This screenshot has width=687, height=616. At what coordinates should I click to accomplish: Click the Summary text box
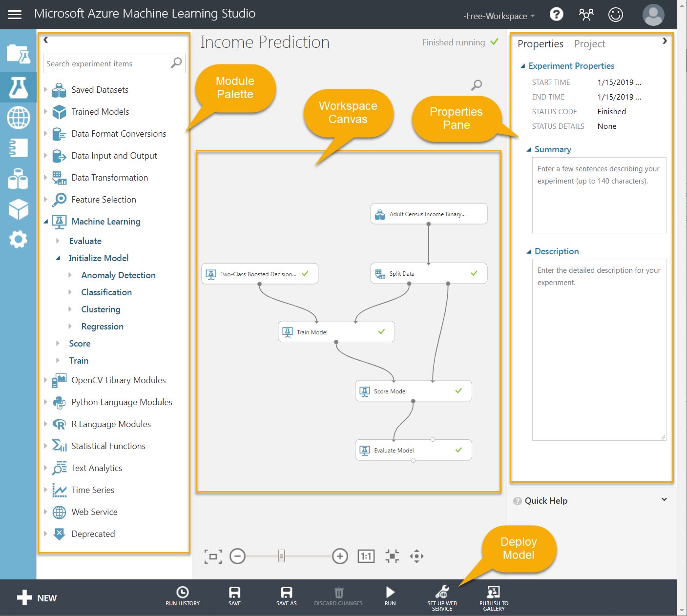pyautogui.click(x=599, y=195)
